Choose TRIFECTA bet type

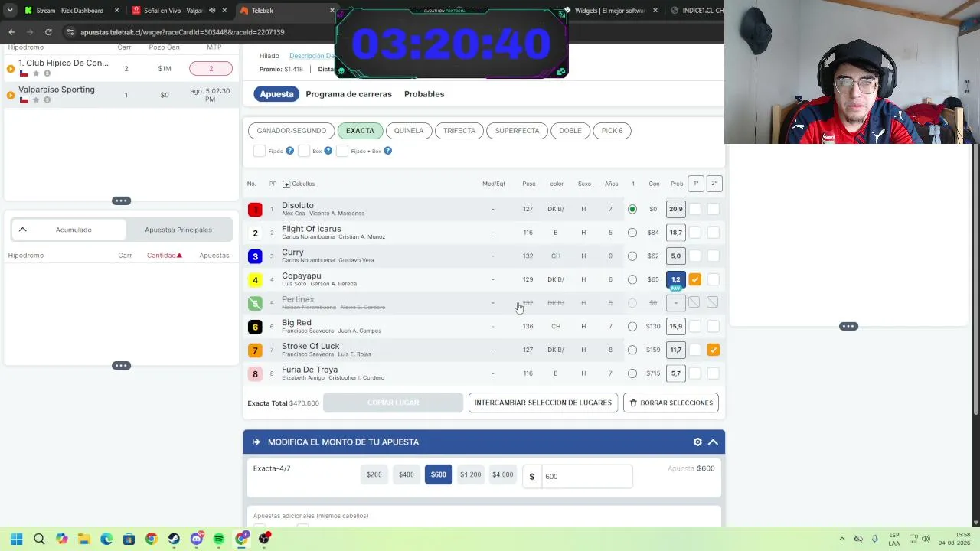click(x=459, y=131)
